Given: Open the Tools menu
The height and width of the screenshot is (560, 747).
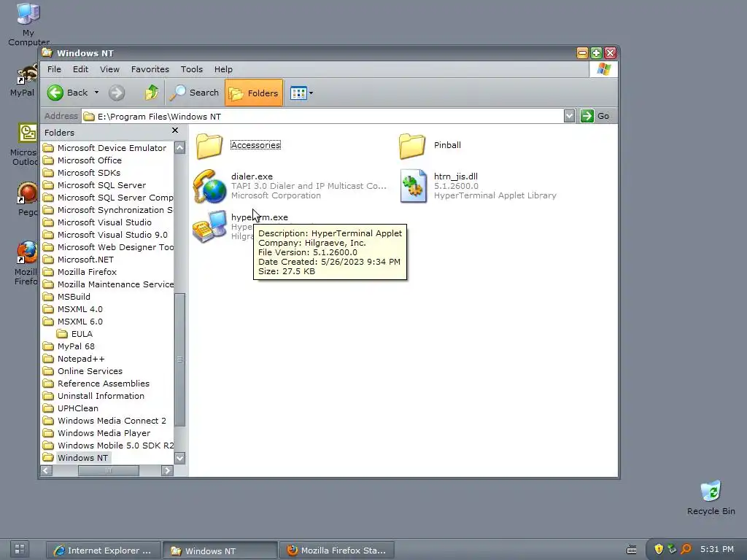Looking at the screenshot, I should point(192,69).
